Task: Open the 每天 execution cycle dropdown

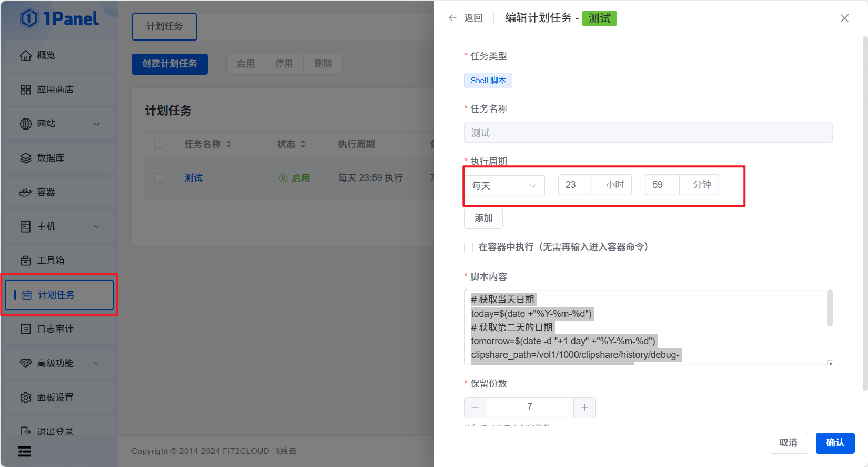Action: pos(504,185)
